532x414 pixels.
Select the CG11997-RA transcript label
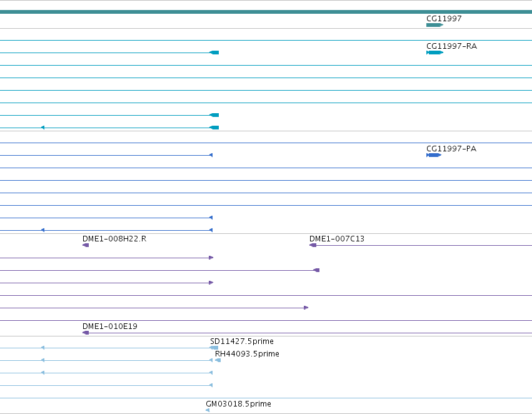pos(451,46)
